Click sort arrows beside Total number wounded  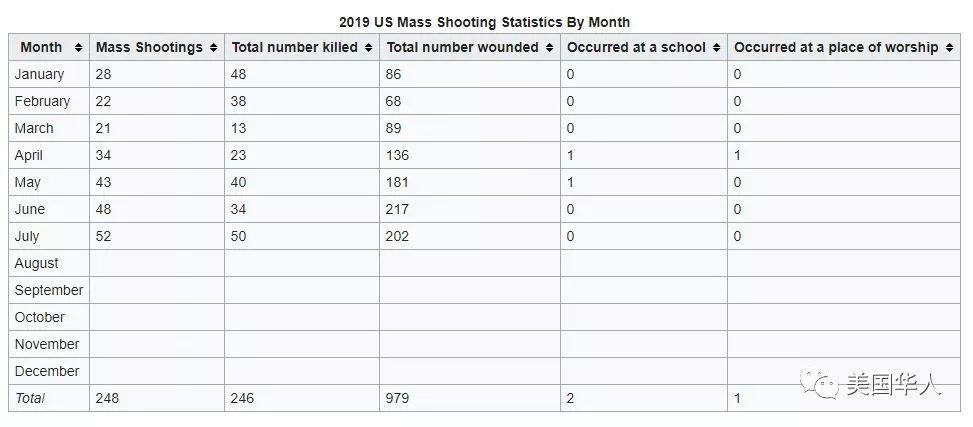[x=549, y=48]
